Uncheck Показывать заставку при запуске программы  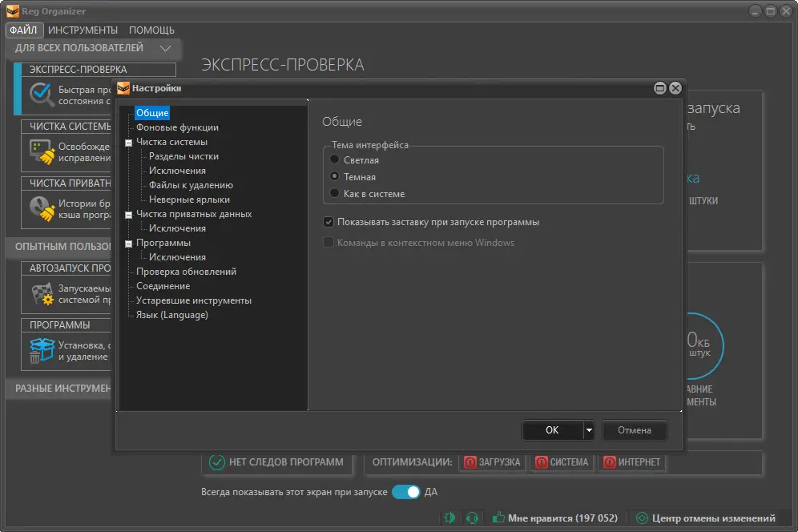[328, 222]
